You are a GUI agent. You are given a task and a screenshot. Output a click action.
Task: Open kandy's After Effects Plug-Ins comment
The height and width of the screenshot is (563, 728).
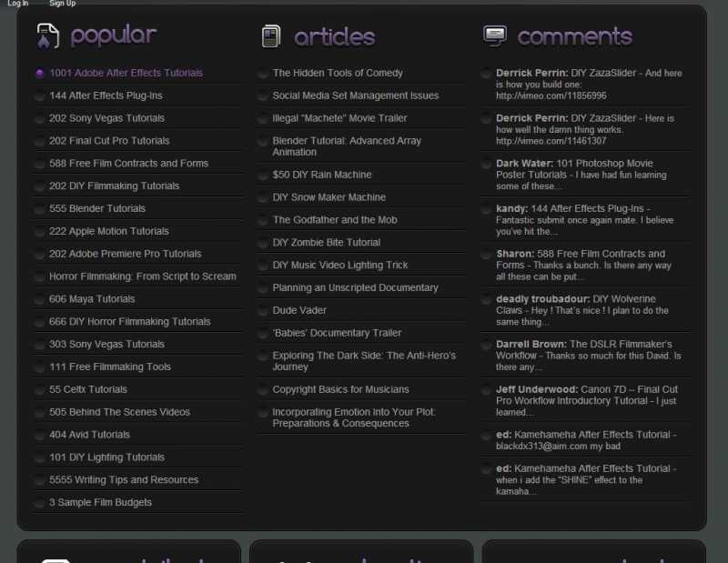[x=584, y=220]
